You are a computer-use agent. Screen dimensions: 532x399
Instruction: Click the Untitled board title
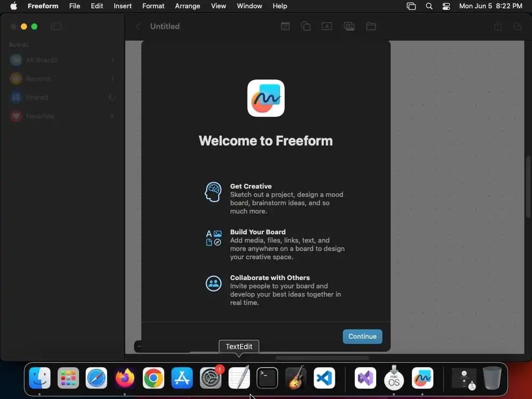[x=165, y=26]
